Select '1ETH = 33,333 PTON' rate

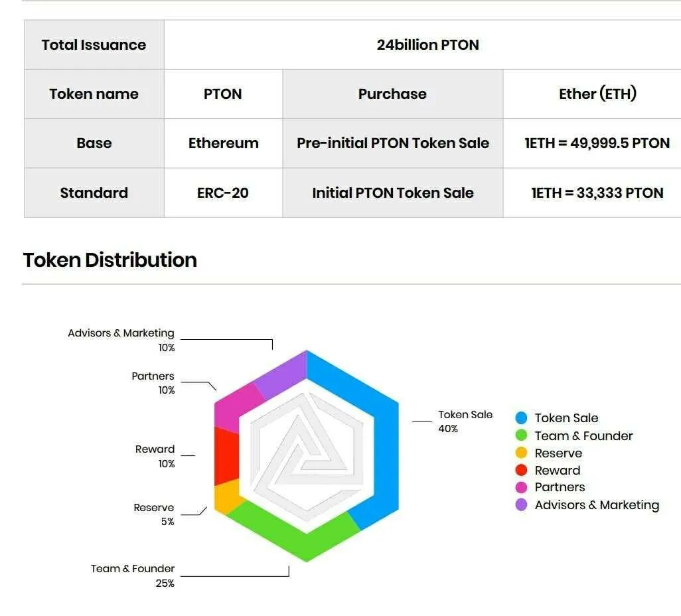coord(597,193)
